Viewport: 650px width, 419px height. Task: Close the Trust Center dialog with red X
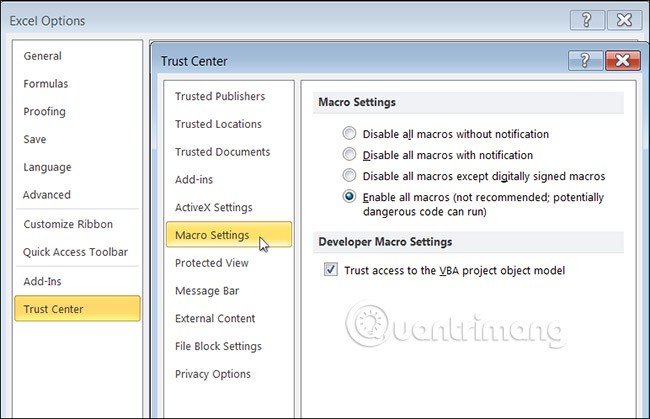click(622, 61)
